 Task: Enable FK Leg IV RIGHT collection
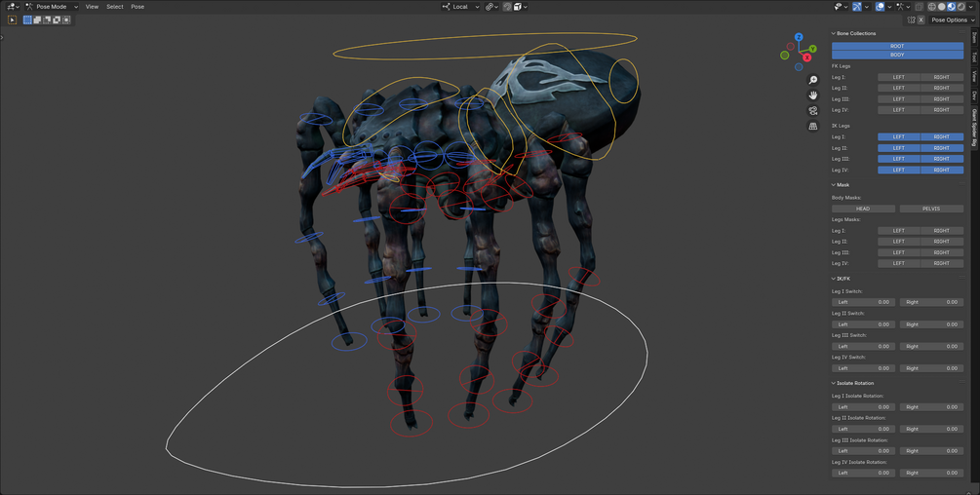tap(942, 110)
